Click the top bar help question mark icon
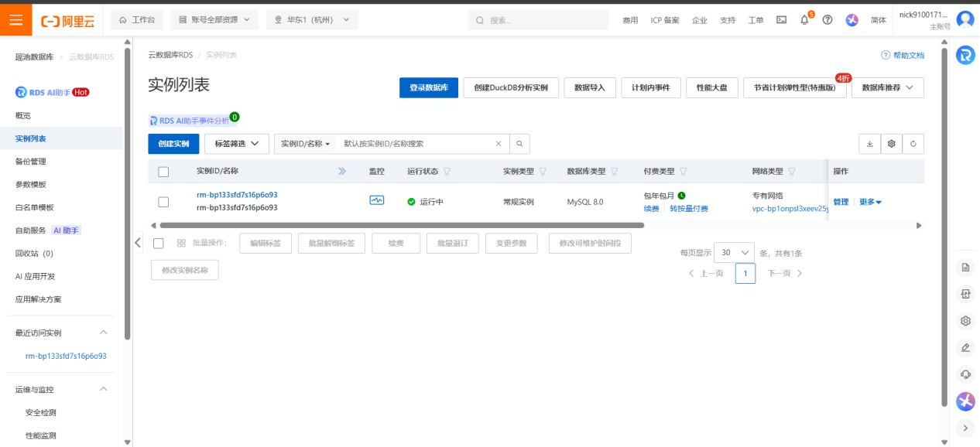 click(828, 20)
